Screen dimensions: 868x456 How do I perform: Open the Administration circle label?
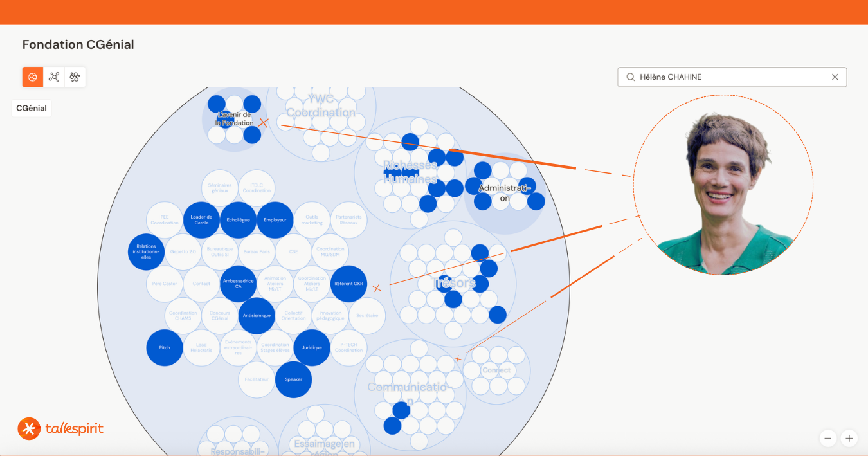pos(505,193)
